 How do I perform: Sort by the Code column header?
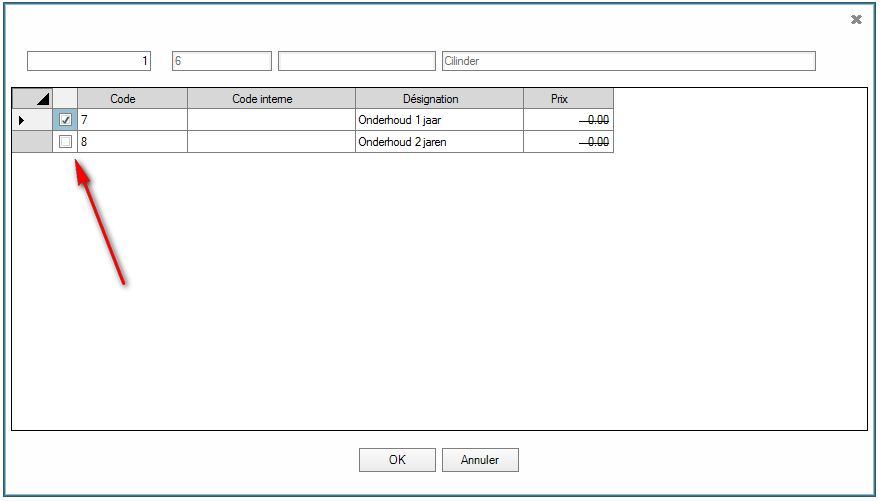click(132, 98)
